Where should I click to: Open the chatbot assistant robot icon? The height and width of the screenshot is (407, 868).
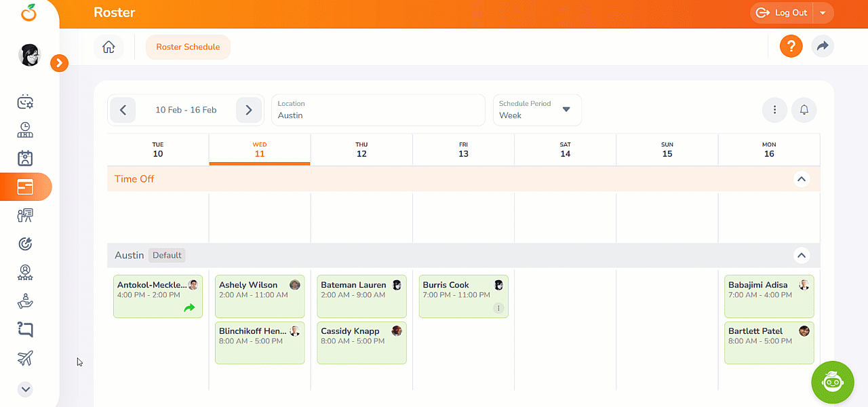click(x=833, y=383)
